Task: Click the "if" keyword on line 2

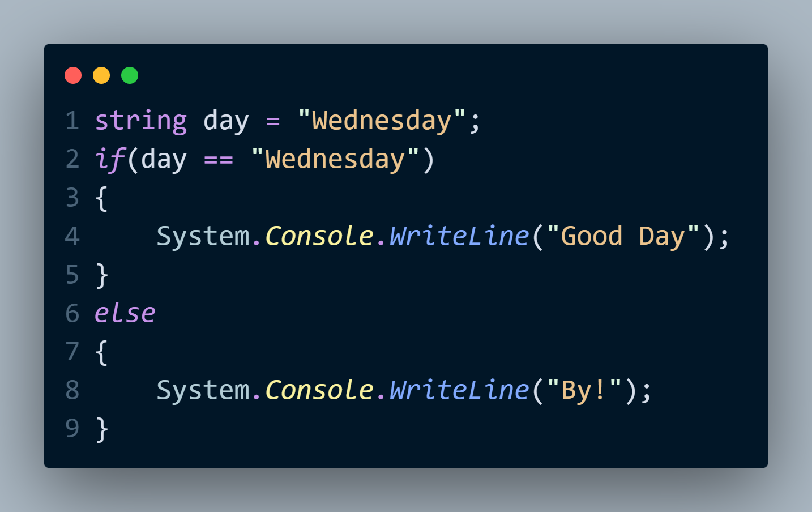Action: [x=109, y=159]
